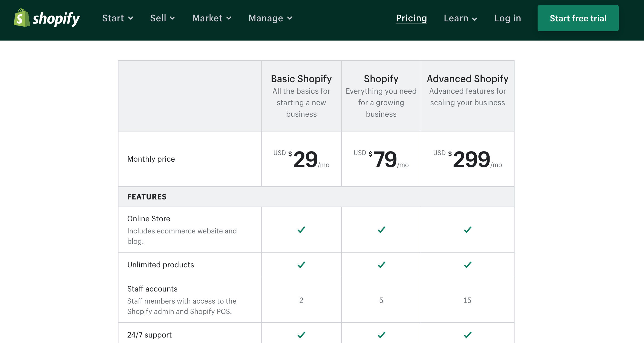Click Unlimited products checkmark for Shopify plan
This screenshot has width=644, height=343.
381,265
